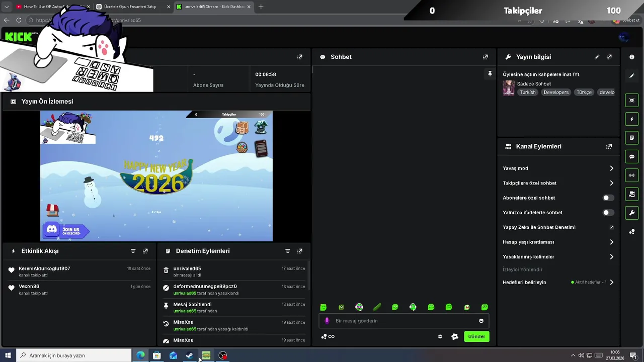Click the Sadece Sohbet category thumbnail
644x362 pixels.
point(509,88)
